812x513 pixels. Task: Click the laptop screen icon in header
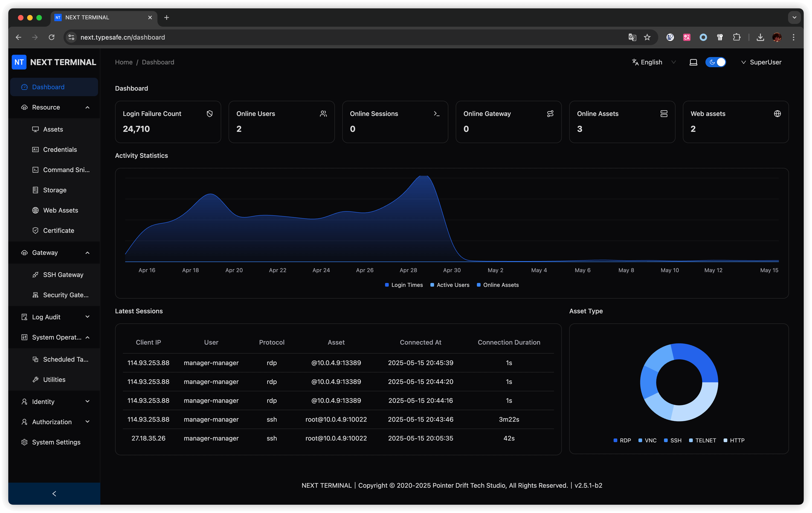click(693, 62)
